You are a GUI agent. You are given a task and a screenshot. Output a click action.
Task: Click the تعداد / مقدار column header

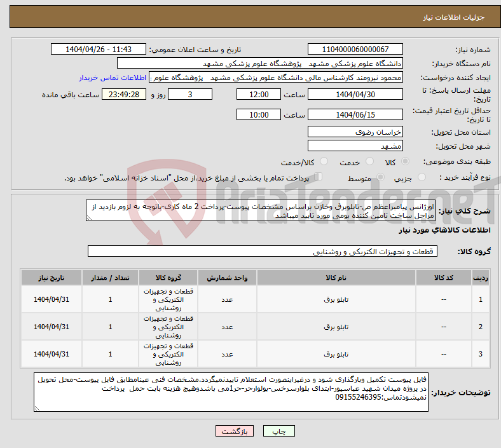click(x=110, y=278)
